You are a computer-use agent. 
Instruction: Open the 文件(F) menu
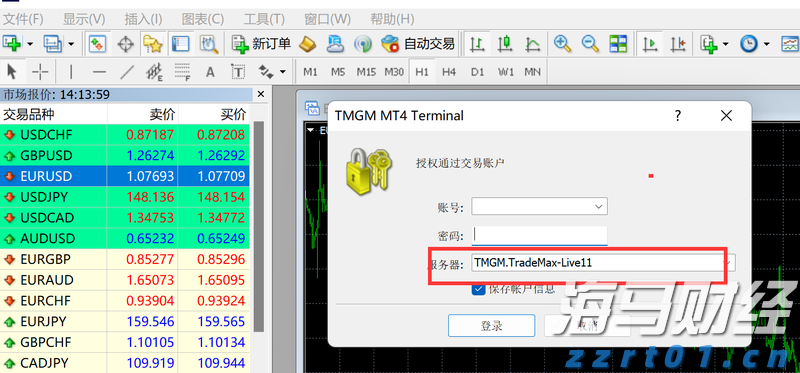(23, 19)
